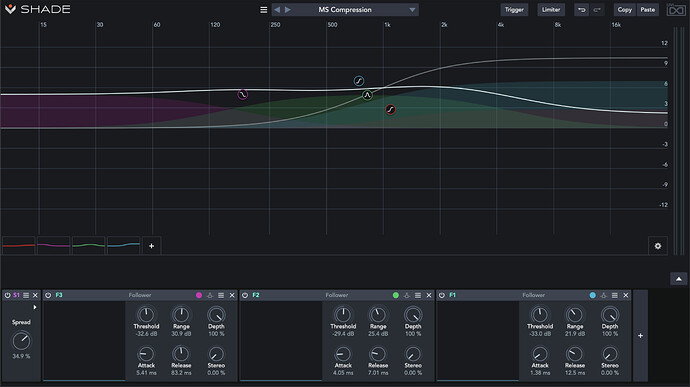This screenshot has width=690, height=387.
Task: Open the hamburger menu beside preset name
Action: (264, 10)
